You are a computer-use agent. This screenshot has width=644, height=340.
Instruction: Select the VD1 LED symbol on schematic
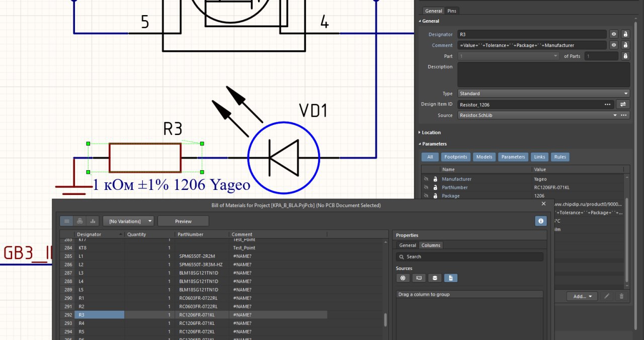[283, 158]
